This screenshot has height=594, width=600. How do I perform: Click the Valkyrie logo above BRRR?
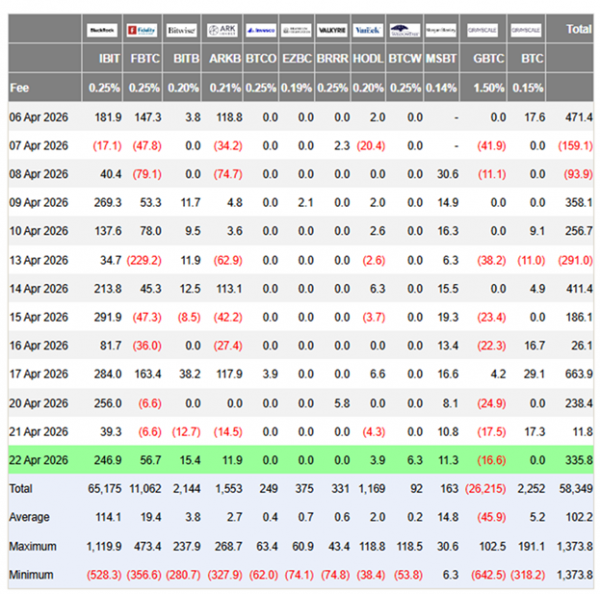click(332, 30)
